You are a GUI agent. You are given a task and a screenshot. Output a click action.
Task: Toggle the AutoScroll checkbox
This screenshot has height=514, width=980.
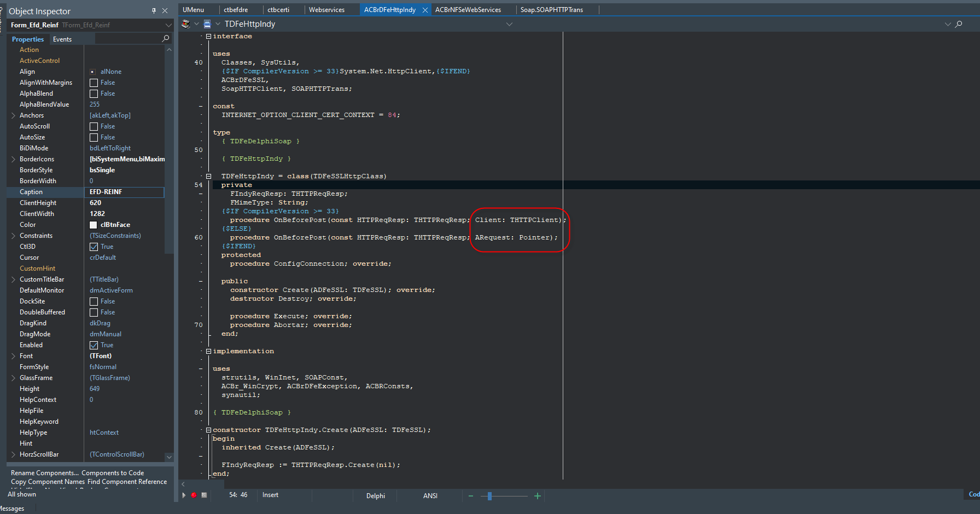94,126
